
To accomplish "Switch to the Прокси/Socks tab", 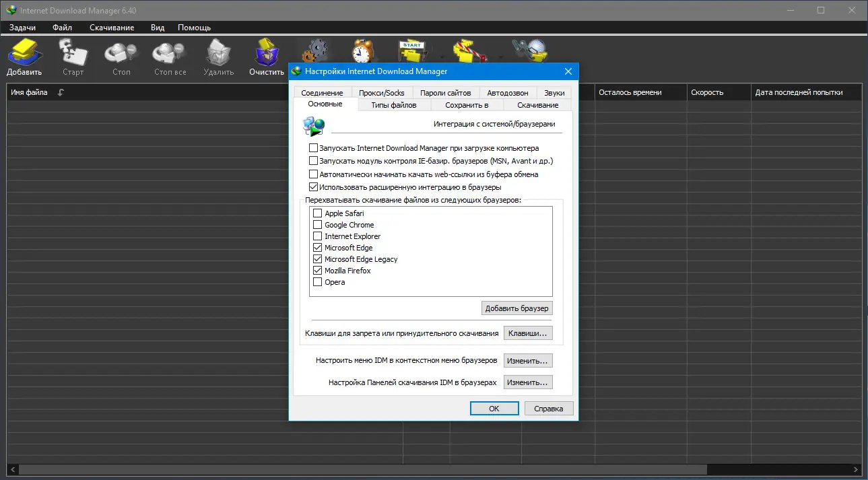I will coord(382,93).
